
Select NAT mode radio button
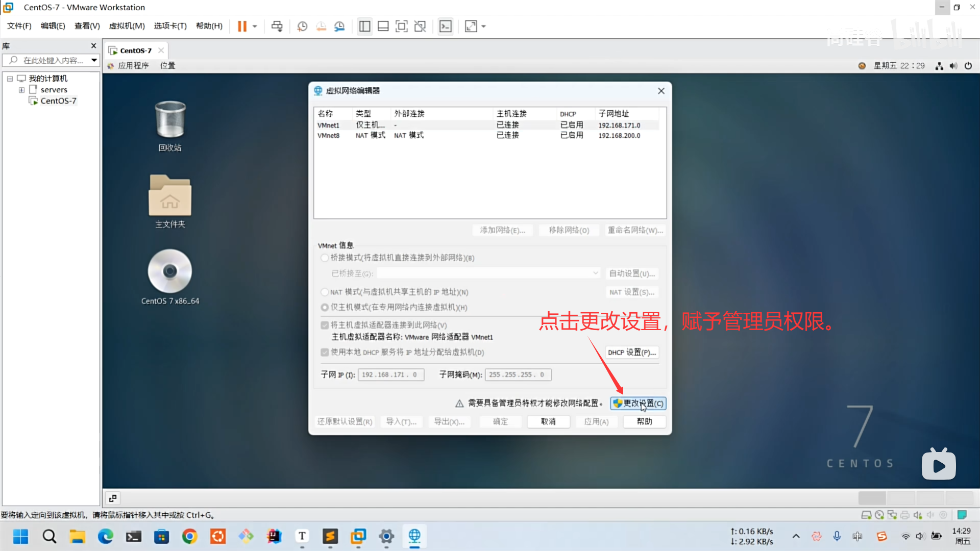click(x=325, y=292)
